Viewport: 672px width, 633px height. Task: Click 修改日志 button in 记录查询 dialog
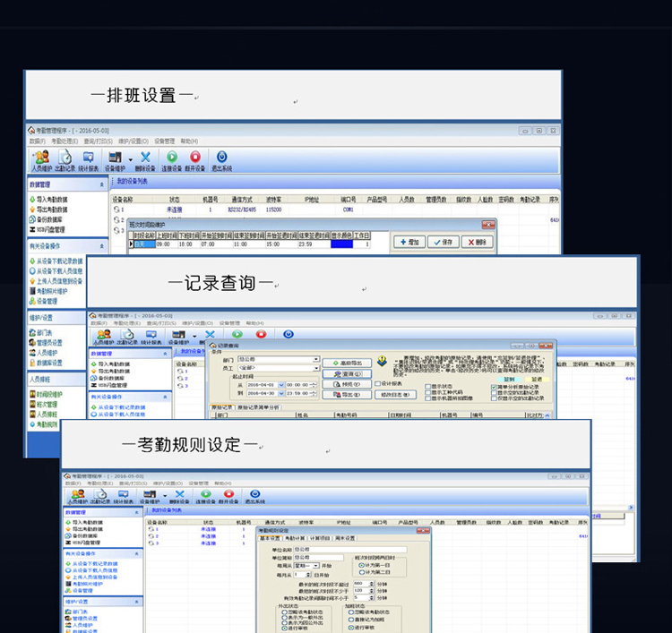[395, 395]
